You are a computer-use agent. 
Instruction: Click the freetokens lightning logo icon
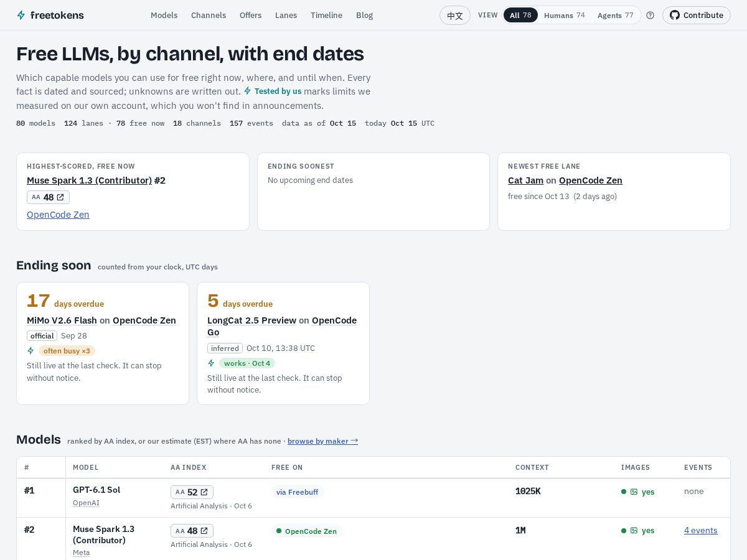pyautogui.click(x=21, y=15)
